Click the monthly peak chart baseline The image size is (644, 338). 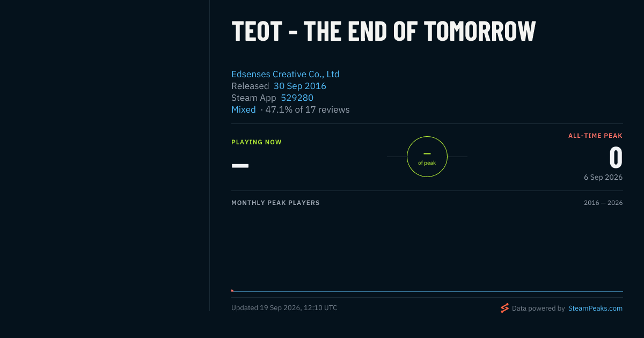tap(427, 291)
